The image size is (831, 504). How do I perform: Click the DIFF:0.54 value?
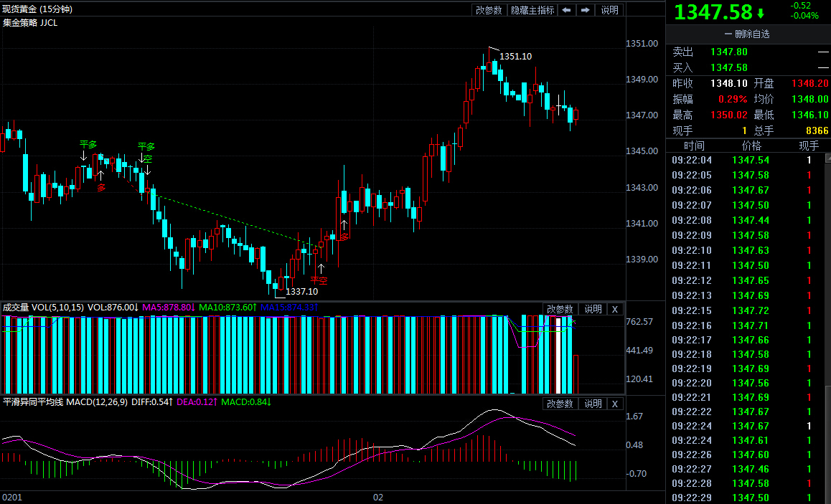tap(152, 401)
